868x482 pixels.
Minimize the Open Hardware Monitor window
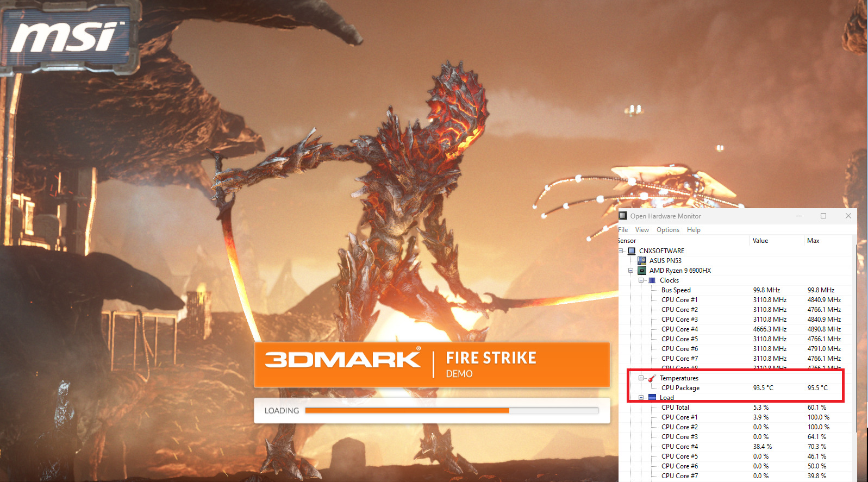(799, 216)
